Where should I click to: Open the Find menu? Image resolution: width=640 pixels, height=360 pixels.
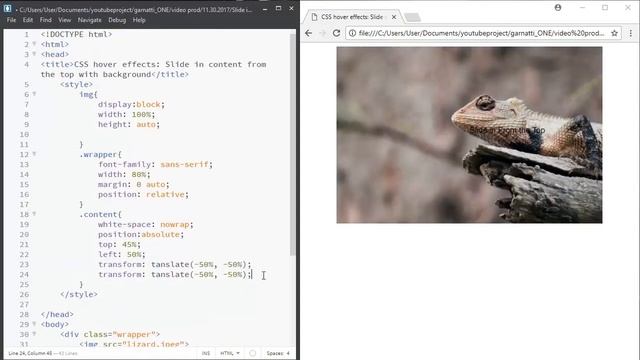(x=46, y=20)
